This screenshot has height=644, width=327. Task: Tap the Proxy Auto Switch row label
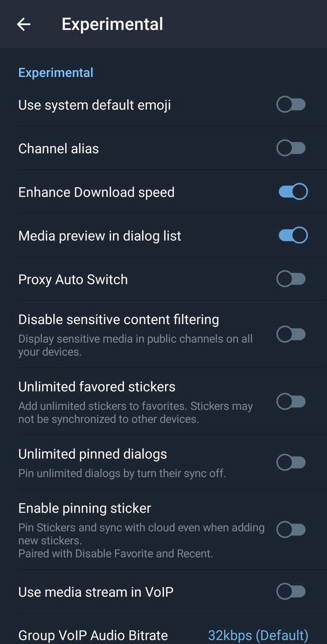(x=73, y=279)
